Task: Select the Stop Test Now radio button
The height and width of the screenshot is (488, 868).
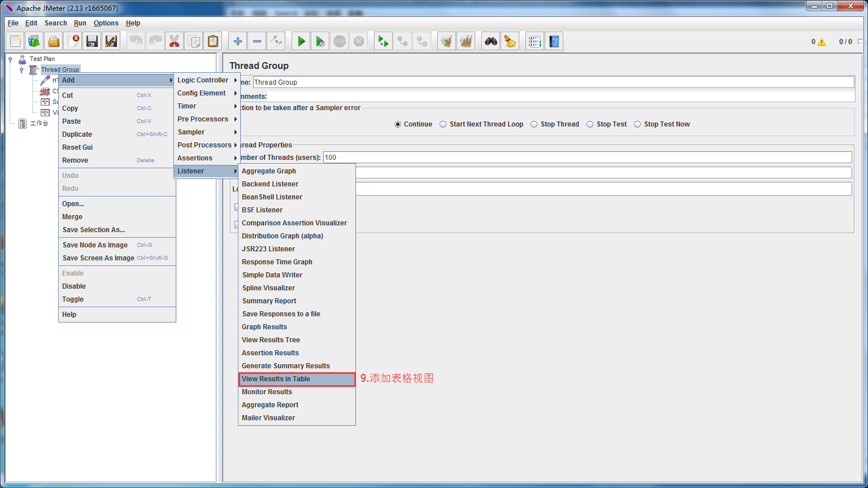Action: tap(637, 124)
